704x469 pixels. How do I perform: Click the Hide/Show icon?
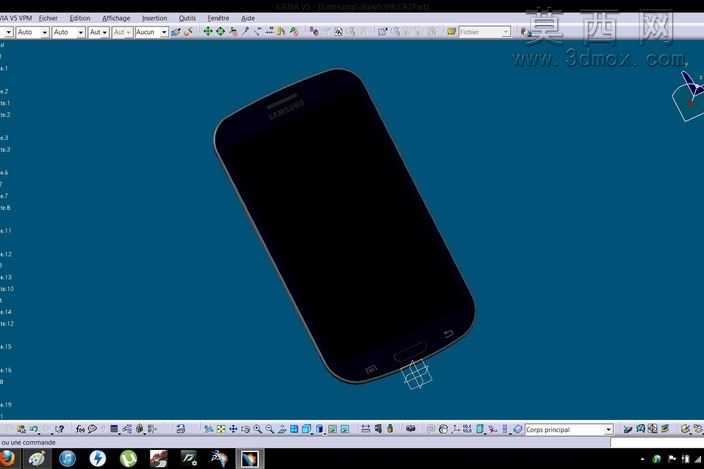tap(332, 429)
